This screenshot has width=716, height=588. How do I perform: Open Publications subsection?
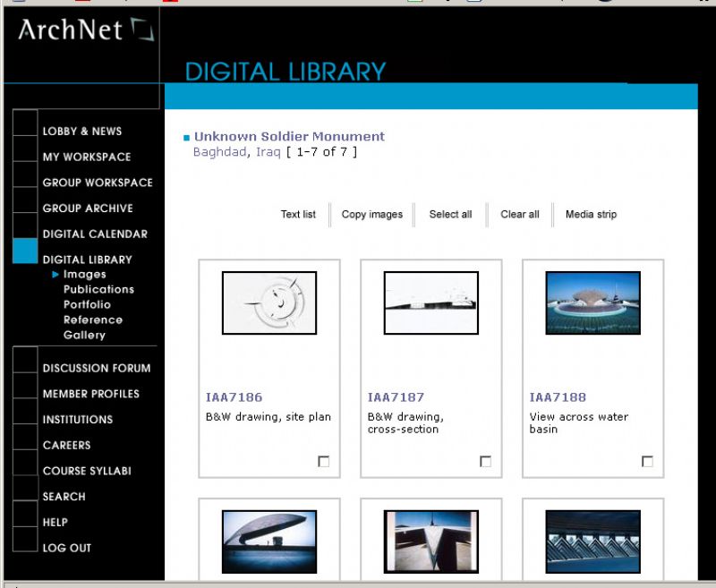point(98,289)
